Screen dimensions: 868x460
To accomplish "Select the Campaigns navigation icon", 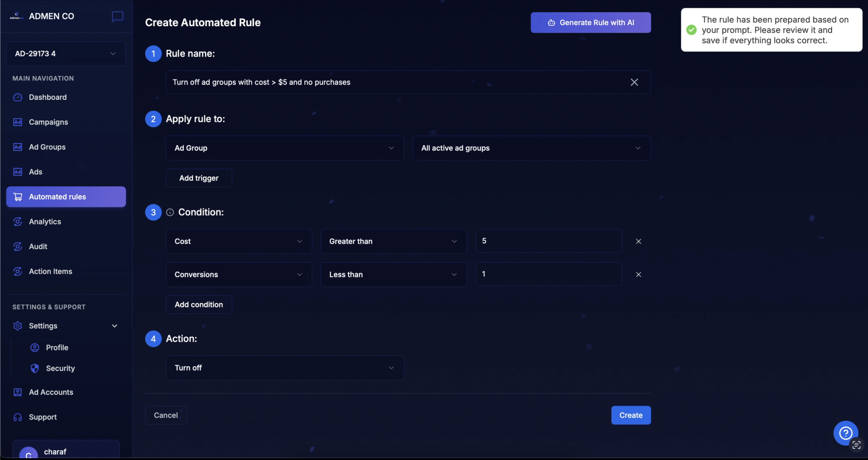I will click(18, 122).
